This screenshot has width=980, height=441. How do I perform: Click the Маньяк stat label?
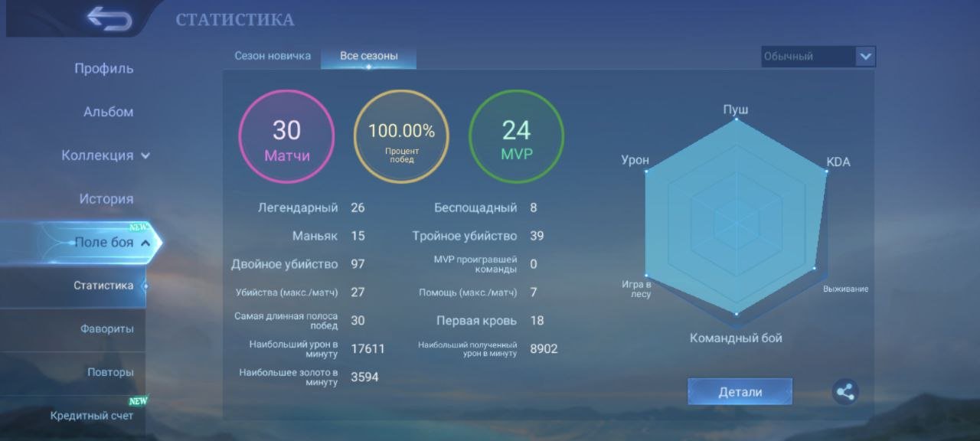pos(315,236)
